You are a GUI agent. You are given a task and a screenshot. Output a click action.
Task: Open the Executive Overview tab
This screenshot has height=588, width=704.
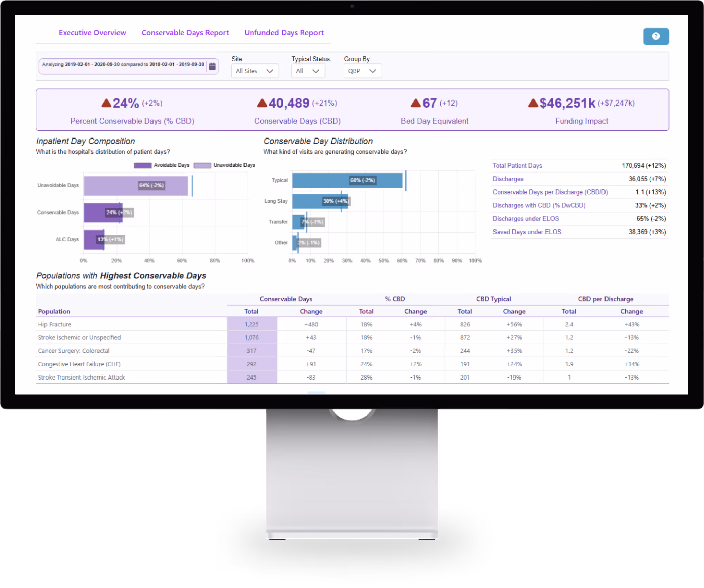[92, 33]
